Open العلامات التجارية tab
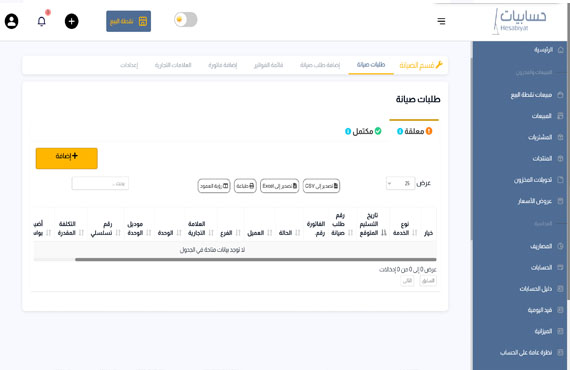The image size is (570, 370). point(173,65)
